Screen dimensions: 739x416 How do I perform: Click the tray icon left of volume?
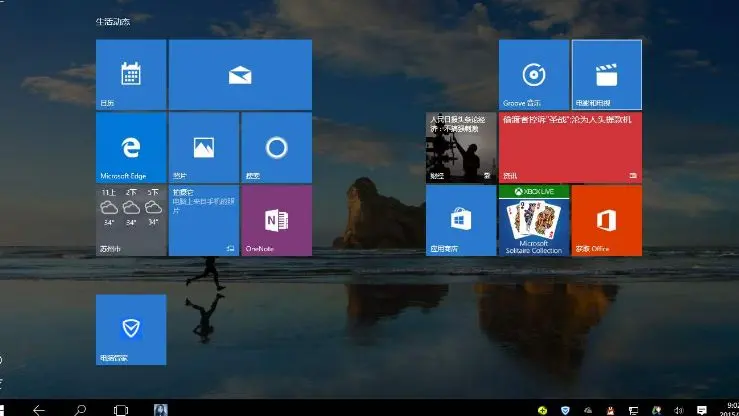[656, 410]
